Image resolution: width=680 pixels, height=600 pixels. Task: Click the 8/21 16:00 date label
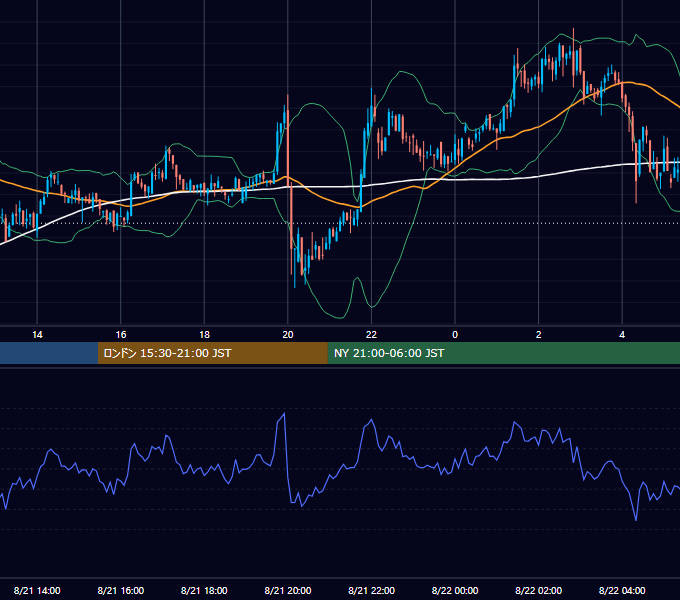pos(121,590)
